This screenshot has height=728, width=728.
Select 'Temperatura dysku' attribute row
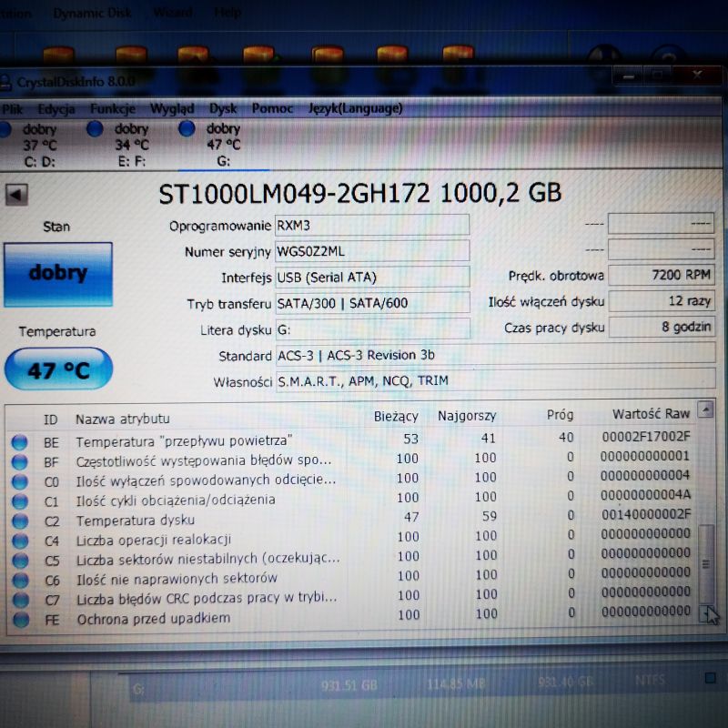click(351, 519)
